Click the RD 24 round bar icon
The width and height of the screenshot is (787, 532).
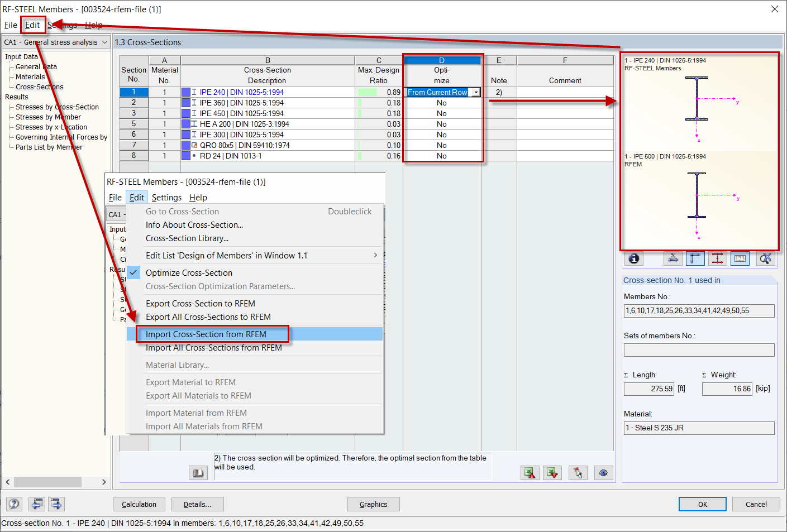click(194, 156)
